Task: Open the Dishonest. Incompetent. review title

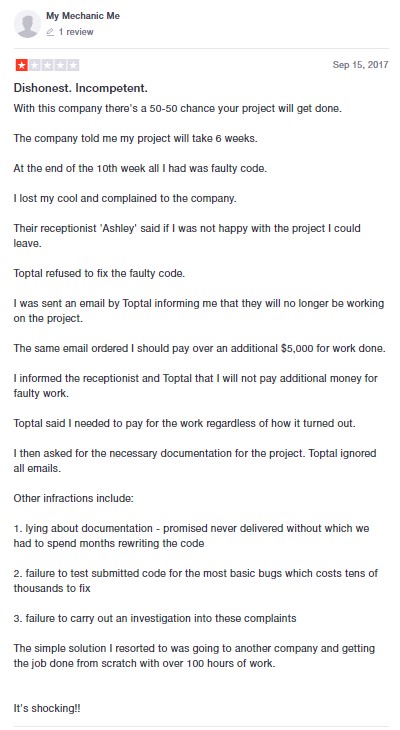Action: coord(81,88)
